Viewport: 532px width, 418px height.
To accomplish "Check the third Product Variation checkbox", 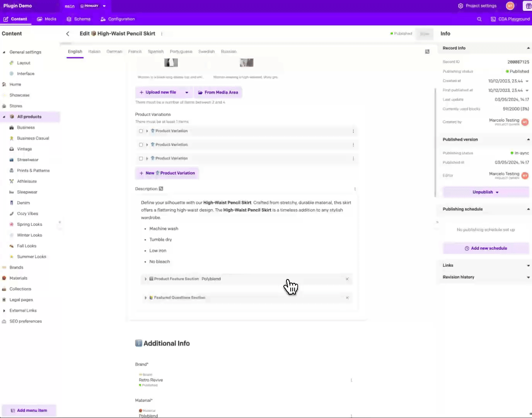I will [141, 158].
